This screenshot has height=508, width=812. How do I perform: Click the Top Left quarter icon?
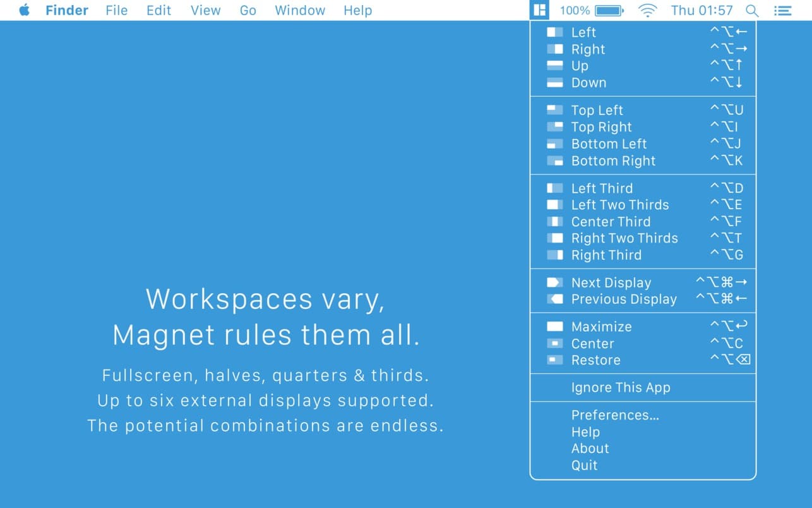[556, 110]
